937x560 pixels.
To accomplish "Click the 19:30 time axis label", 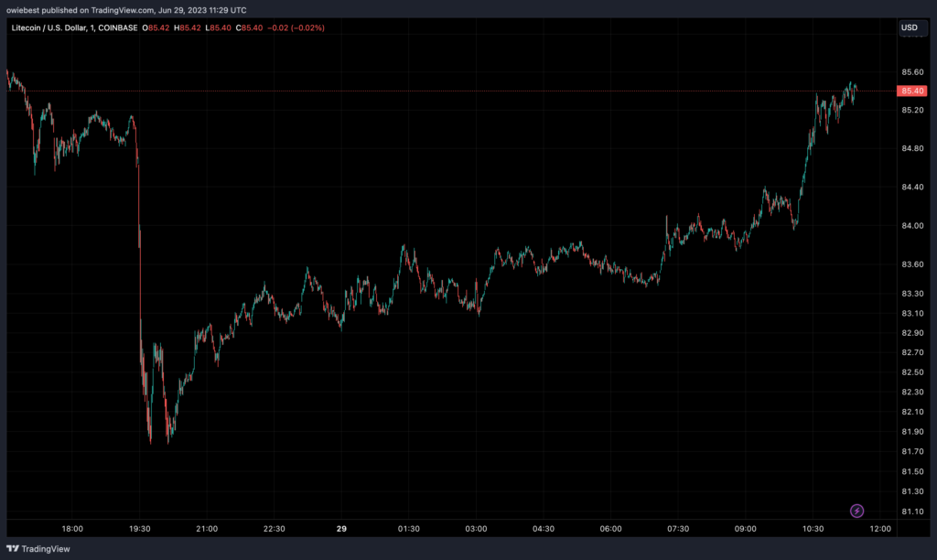I will (140, 529).
